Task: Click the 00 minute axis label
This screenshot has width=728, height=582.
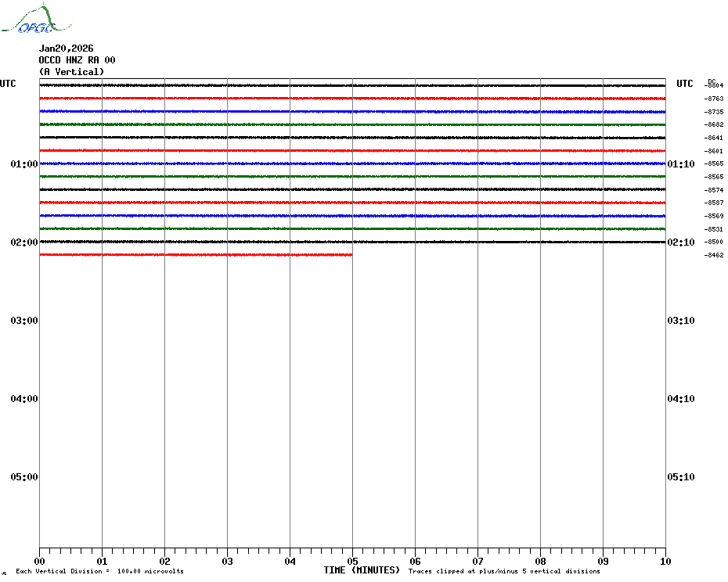Action: click(x=39, y=562)
